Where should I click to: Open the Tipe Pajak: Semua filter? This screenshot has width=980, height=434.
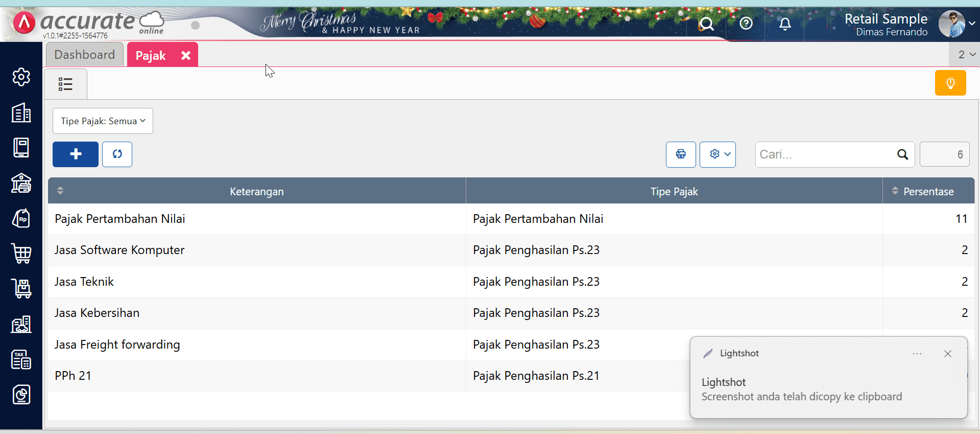pyautogui.click(x=103, y=121)
